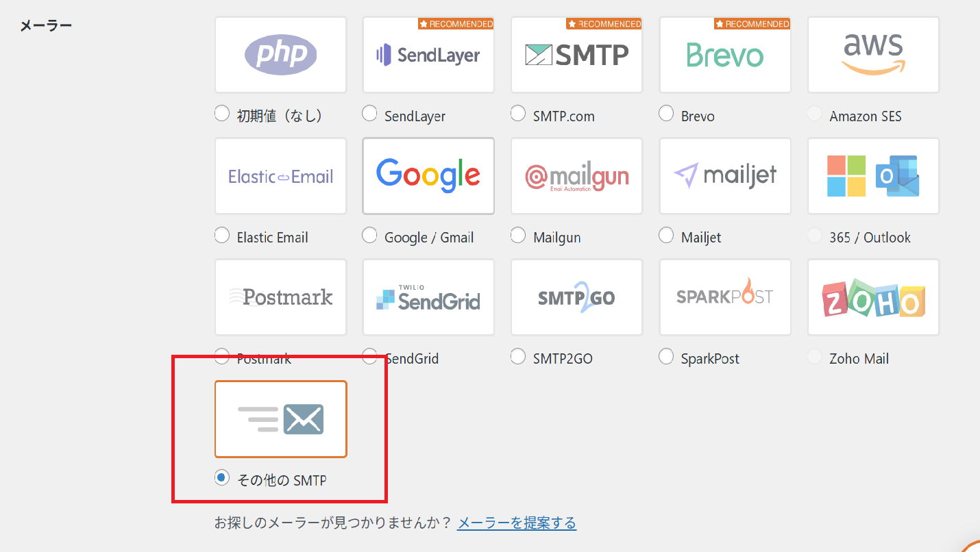The image size is (980, 552).
Task: Select the SendLayer logo tile
Action: [428, 55]
